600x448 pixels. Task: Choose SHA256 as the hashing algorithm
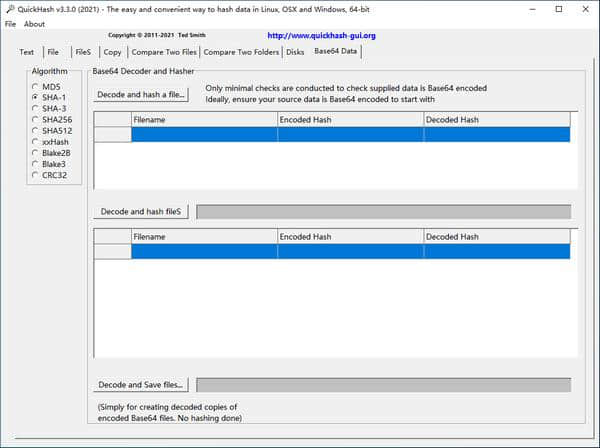36,120
